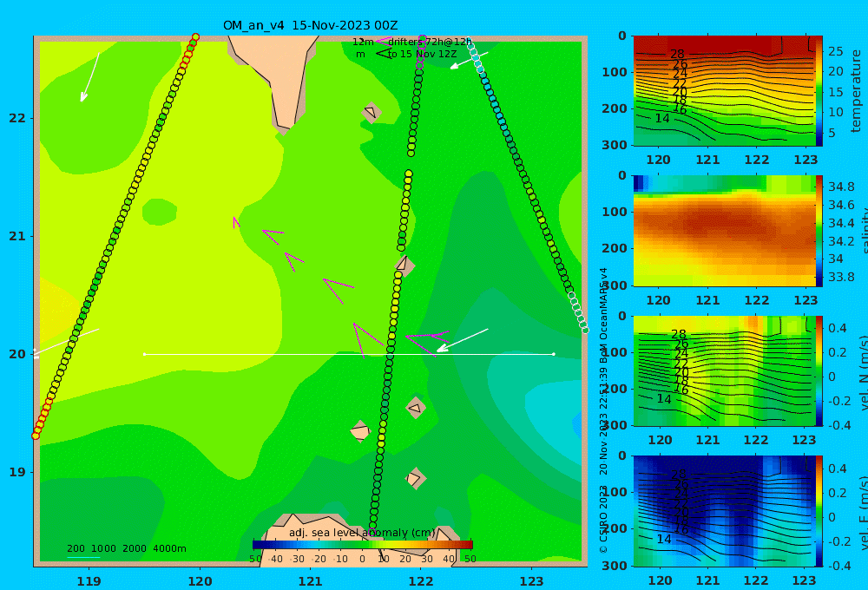Click the red track circle at map top near 120

tap(194, 37)
